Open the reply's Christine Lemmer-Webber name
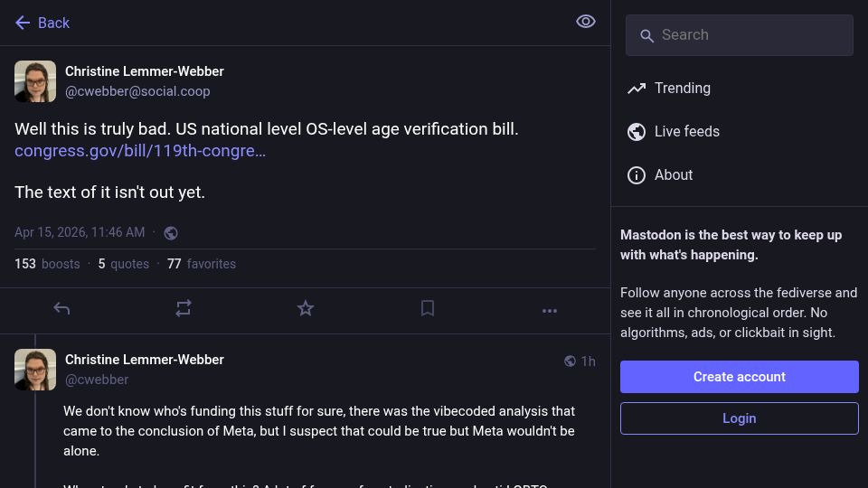This screenshot has height=488, width=868. [x=145, y=360]
